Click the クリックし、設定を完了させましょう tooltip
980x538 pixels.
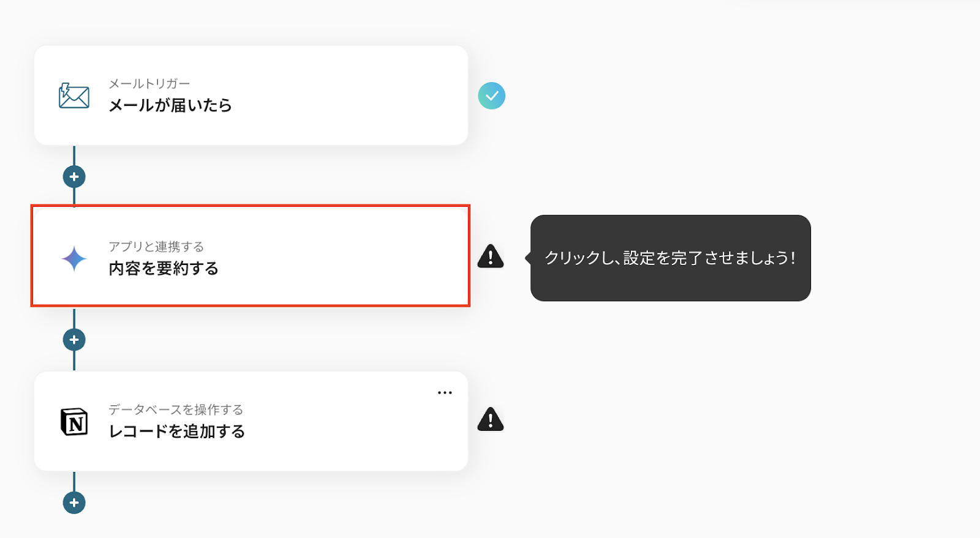coord(670,258)
